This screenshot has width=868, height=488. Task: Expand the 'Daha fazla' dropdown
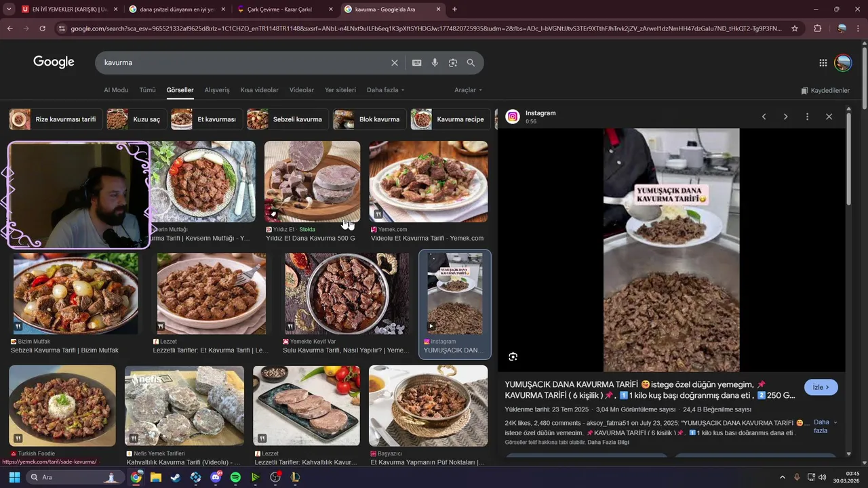[x=385, y=90]
